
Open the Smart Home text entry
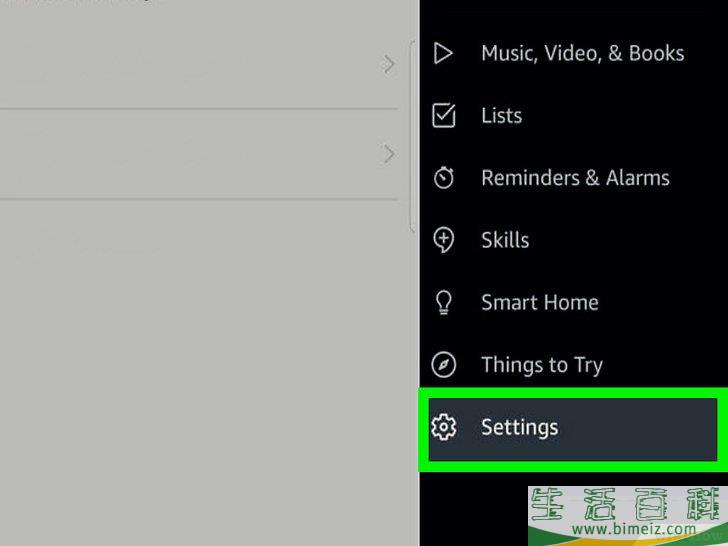click(540, 302)
